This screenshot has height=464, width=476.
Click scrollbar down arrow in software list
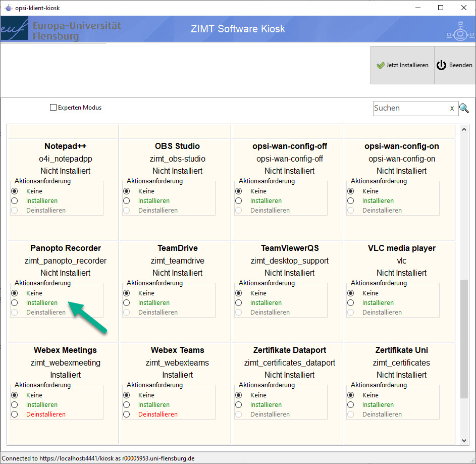point(464,440)
